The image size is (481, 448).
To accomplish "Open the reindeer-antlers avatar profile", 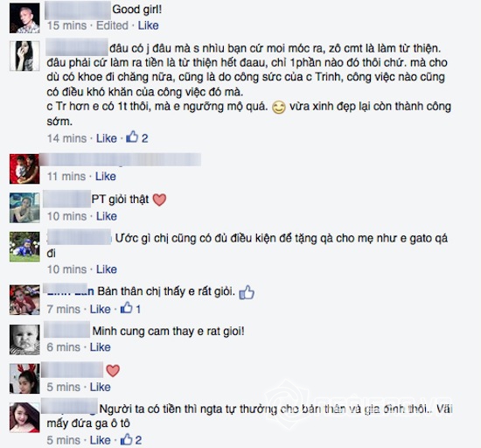I will coord(24,379).
